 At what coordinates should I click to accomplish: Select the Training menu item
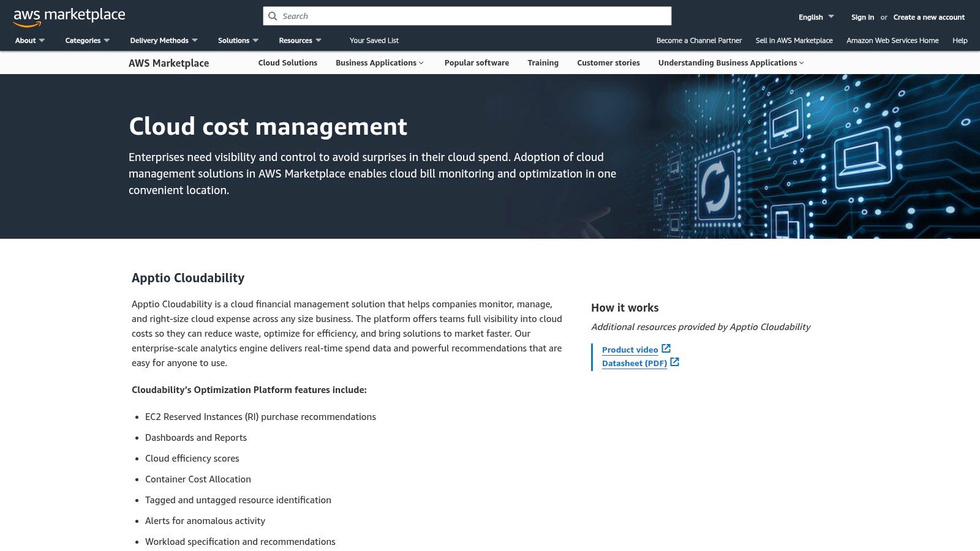click(543, 62)
